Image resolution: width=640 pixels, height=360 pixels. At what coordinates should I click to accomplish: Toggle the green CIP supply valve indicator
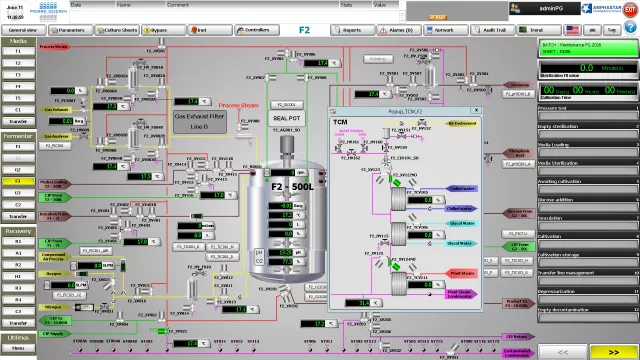[162, 331]
